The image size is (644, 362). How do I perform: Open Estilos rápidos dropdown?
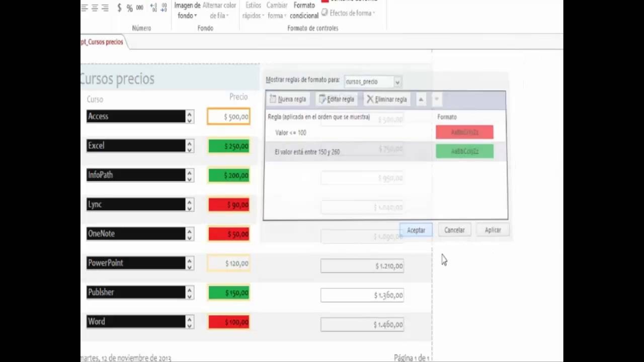pyautogui.click(x=253, y=11)
